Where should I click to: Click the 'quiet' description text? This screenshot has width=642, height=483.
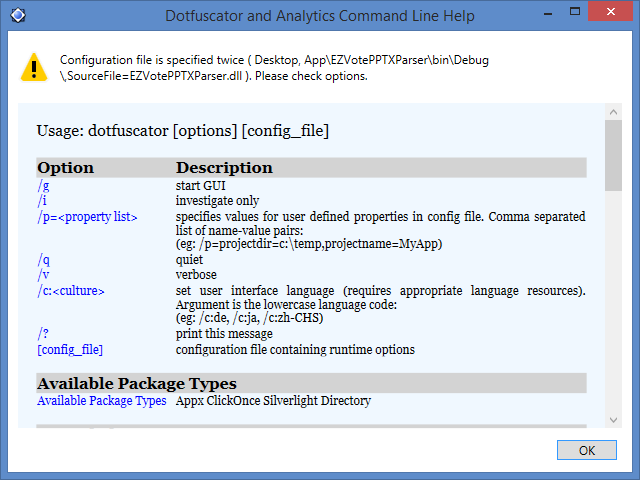tap(189, 260)
